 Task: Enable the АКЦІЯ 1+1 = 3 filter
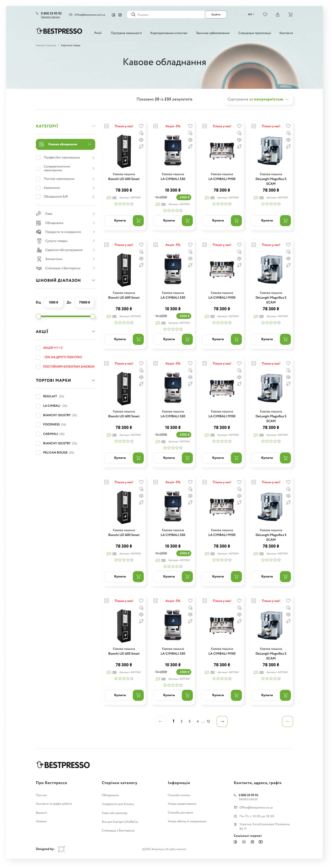pyautogui.click(x=38, y=348)
